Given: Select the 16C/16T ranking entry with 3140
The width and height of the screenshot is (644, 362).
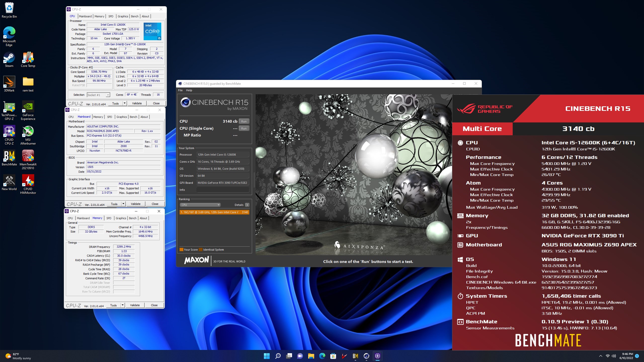Looking at the screenshot, I should [214, 212].
